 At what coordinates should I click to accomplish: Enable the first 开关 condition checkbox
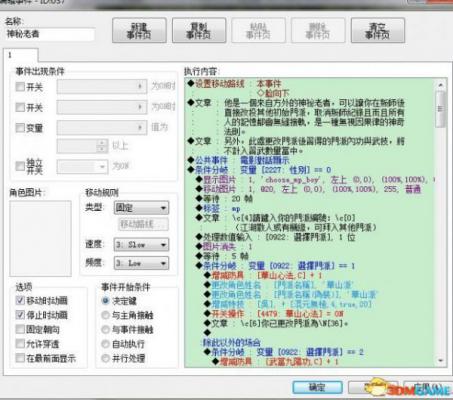(x=20, y=87)
